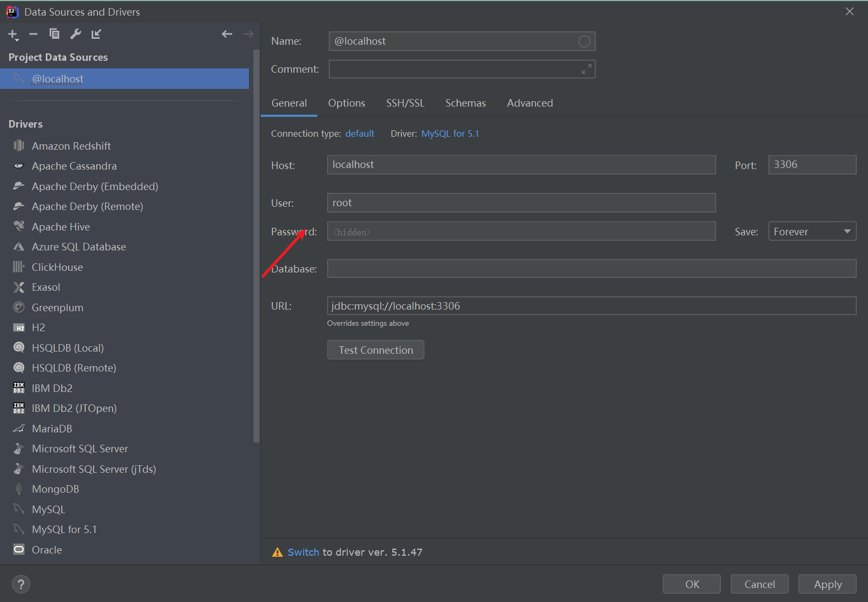868x602 pixels.
Task: Change connection type via default link
Action: (x=359, y=134)
